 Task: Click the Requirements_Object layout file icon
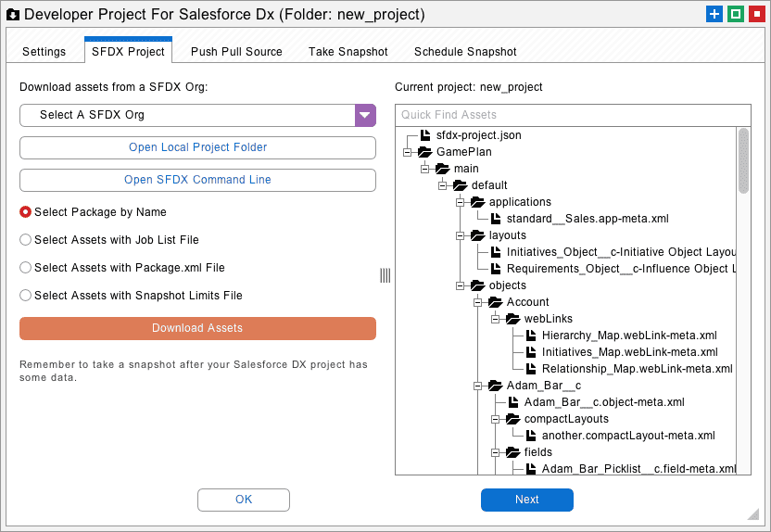(496, 269)
